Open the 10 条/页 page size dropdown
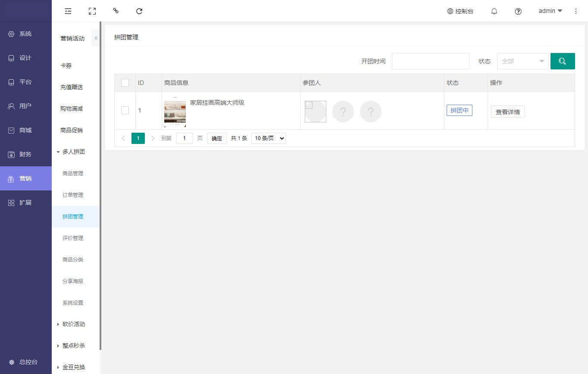 coord(269,138)
